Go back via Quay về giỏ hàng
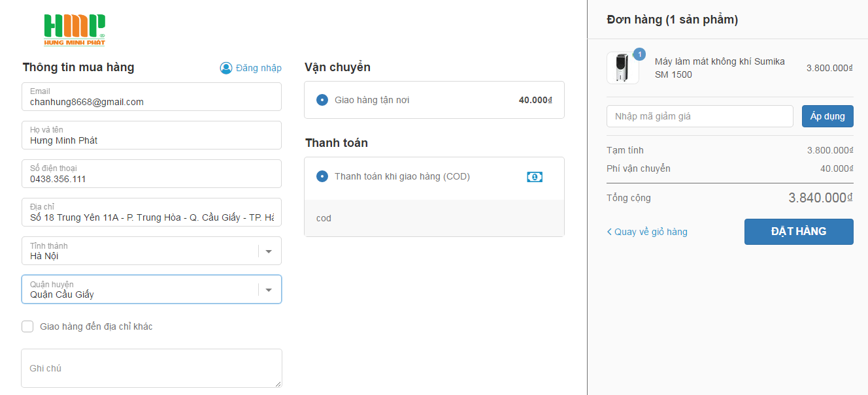This screenshot has width=868, height=395. pos(650,232)
